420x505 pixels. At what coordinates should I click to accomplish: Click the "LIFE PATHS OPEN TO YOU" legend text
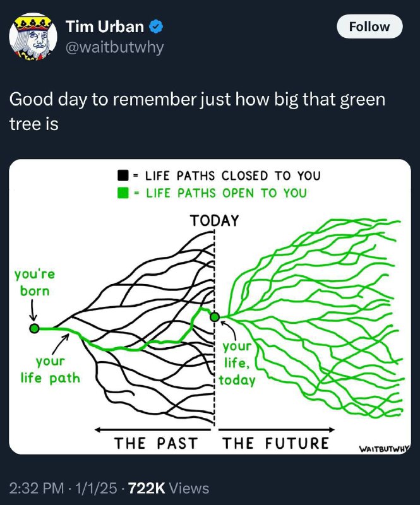click(x=226, y=193)
